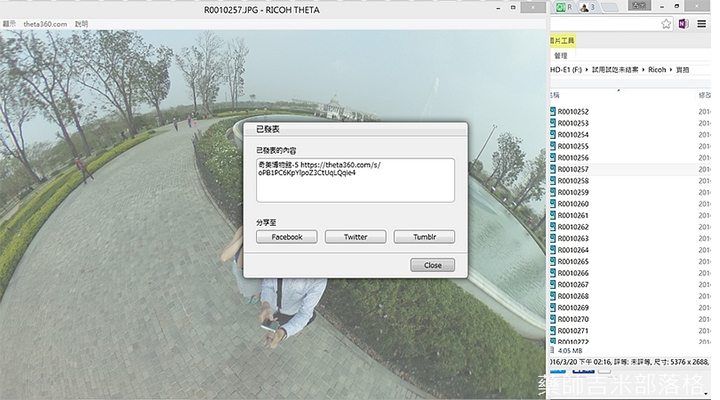The width and height of the screenshot is (720, 400).
Task: Select the 圖片工具 ribbon tab
Action: pos(562,40)
